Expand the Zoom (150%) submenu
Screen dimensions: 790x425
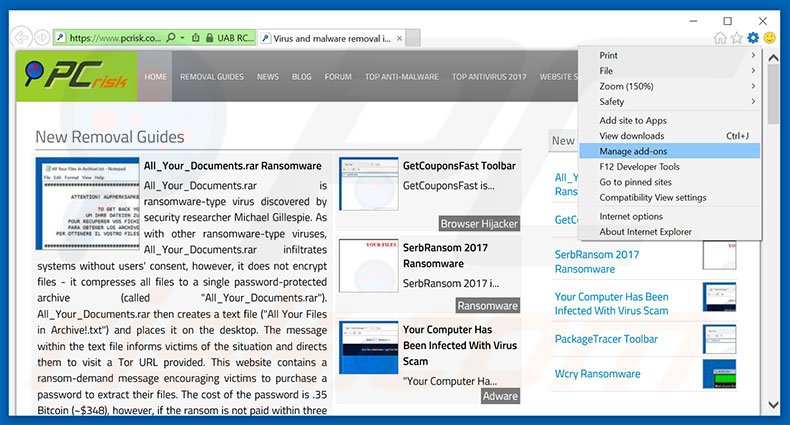coord(670,86)
